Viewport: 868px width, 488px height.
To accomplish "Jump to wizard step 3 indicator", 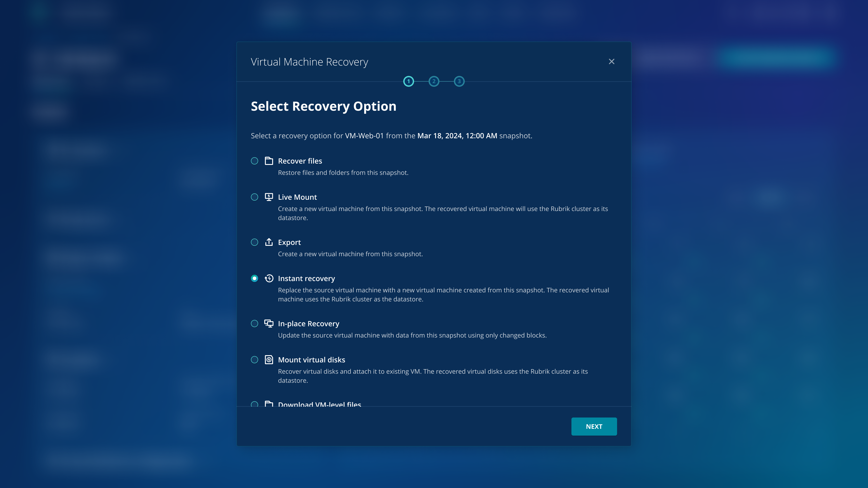I will point(459,82).
